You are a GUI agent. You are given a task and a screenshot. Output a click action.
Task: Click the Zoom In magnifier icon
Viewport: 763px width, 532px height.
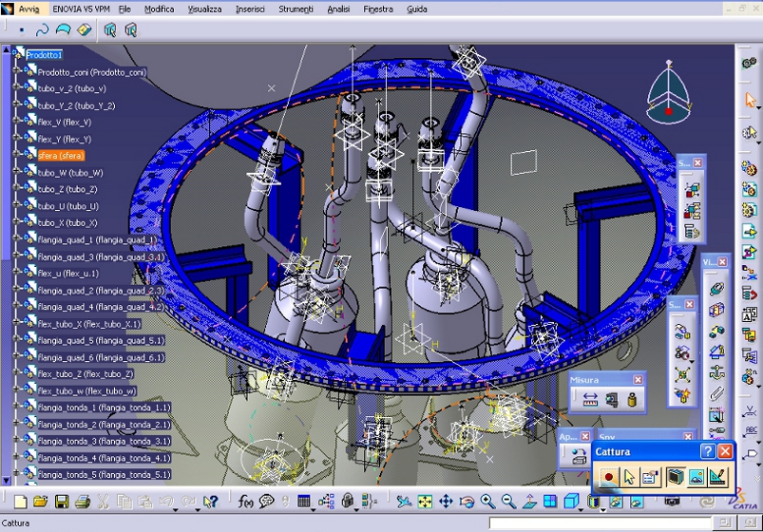[x=487, y=502]
